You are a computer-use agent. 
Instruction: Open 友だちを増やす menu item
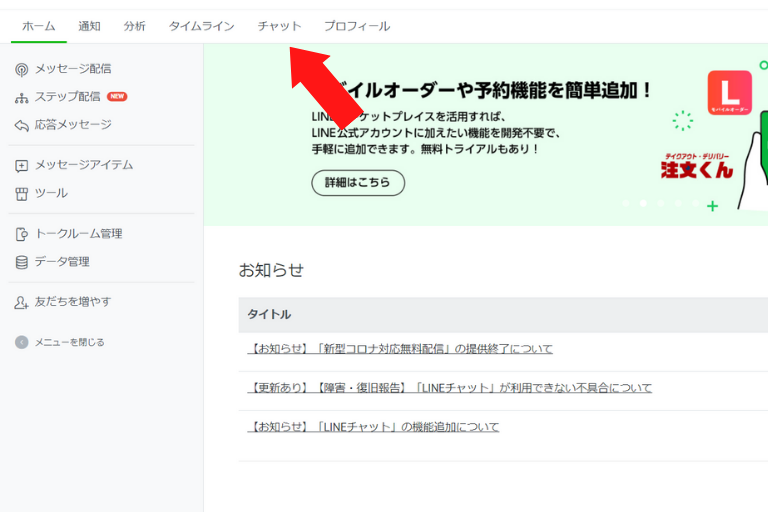pos(72,301)
